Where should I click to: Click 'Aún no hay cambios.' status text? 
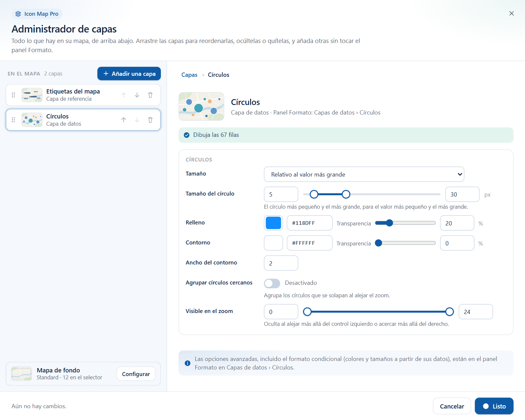[39, 406]
